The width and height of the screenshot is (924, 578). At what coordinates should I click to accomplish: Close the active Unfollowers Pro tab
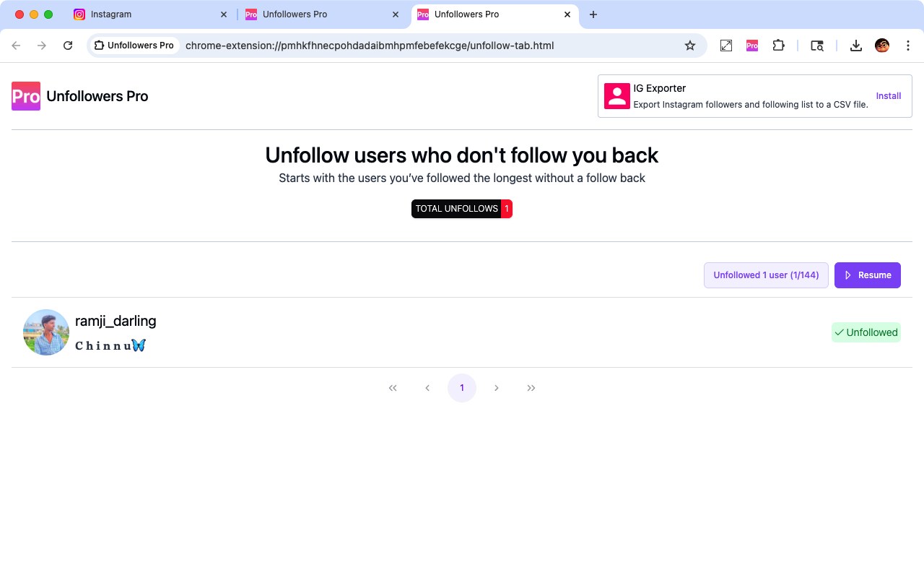[567, 14]
